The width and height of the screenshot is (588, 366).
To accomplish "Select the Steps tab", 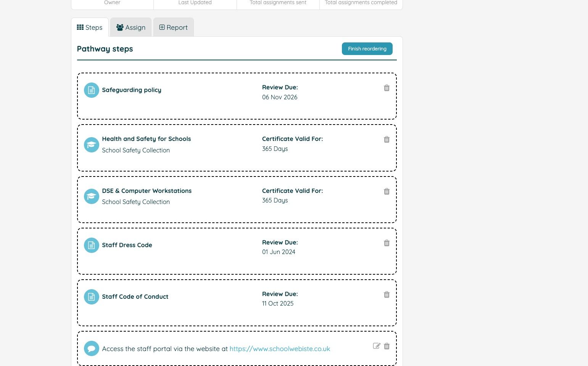I will [90, 28].
